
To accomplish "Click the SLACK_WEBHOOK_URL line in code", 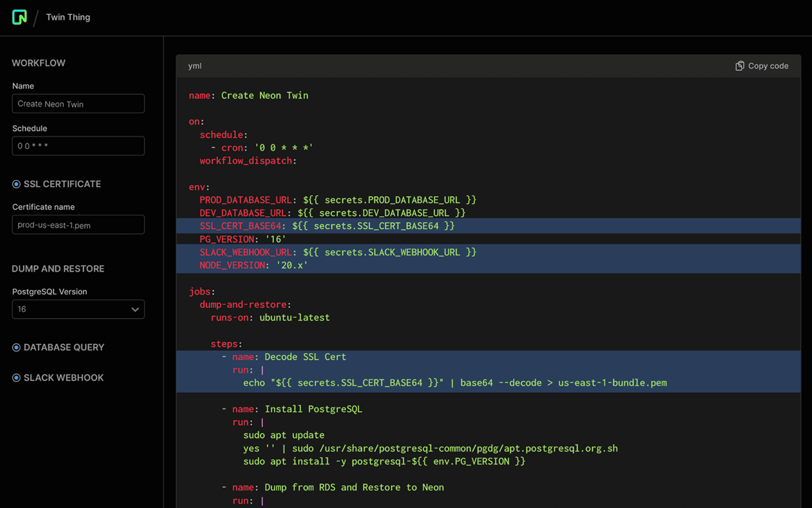I will [x=337, y=252].
